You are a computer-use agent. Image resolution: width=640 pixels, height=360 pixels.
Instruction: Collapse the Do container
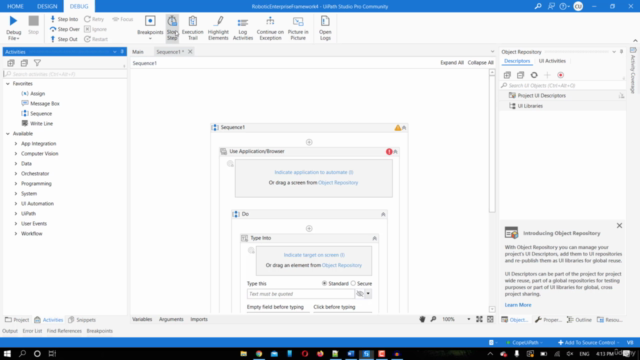tap(383, 214)
